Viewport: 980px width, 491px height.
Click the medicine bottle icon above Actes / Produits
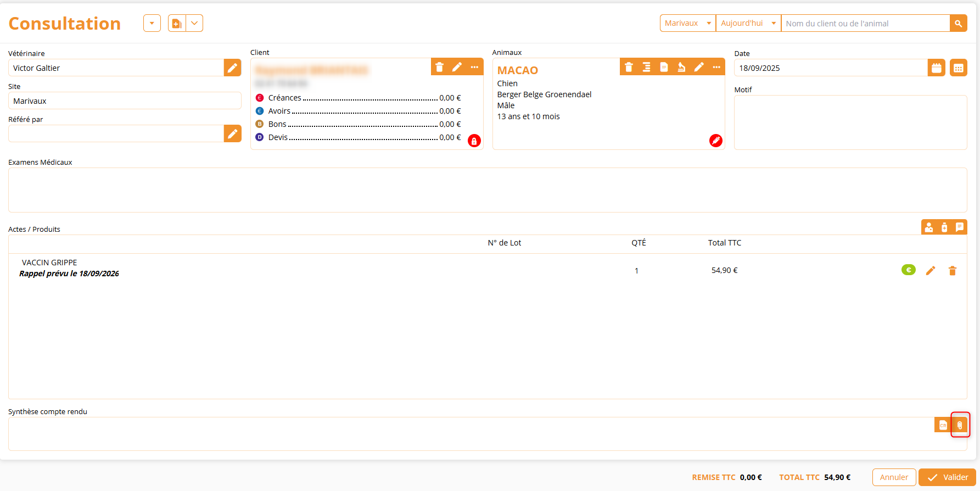coord(944,227)
